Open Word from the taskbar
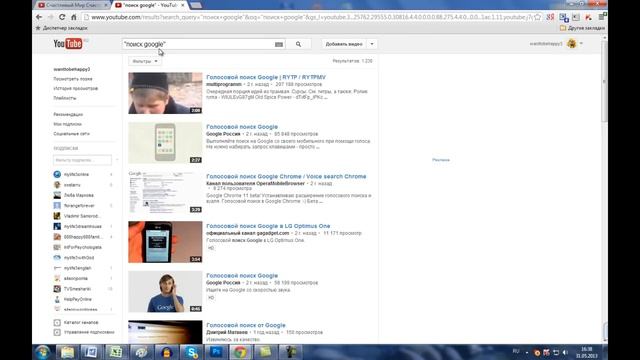Viewport: 640px width, 360px height. coord(91,352)
